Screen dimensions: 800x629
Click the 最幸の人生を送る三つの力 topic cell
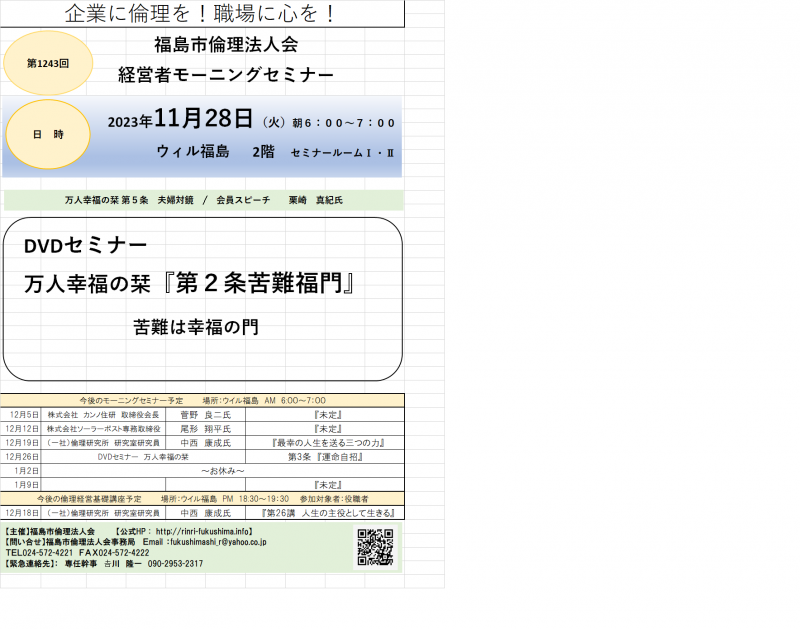click(328, 442)
